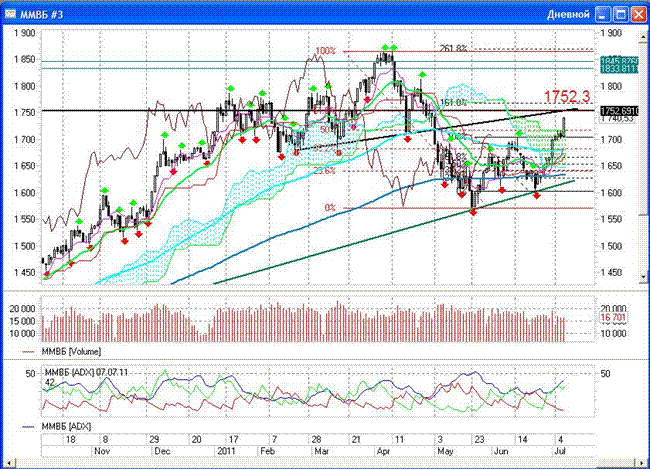Click the Nov month label on time axis
The width and height of the screenshot is (650, 469).
(x=102, y=451)
